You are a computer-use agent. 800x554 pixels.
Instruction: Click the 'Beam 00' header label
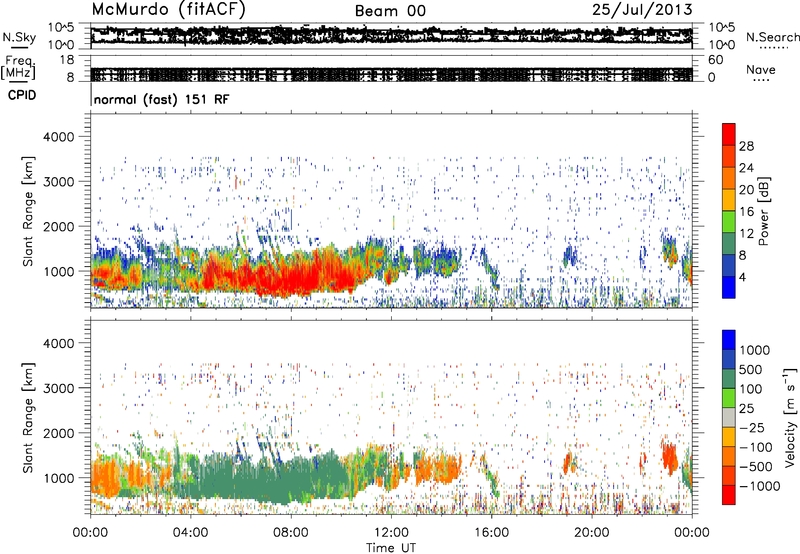pos(390,11)
